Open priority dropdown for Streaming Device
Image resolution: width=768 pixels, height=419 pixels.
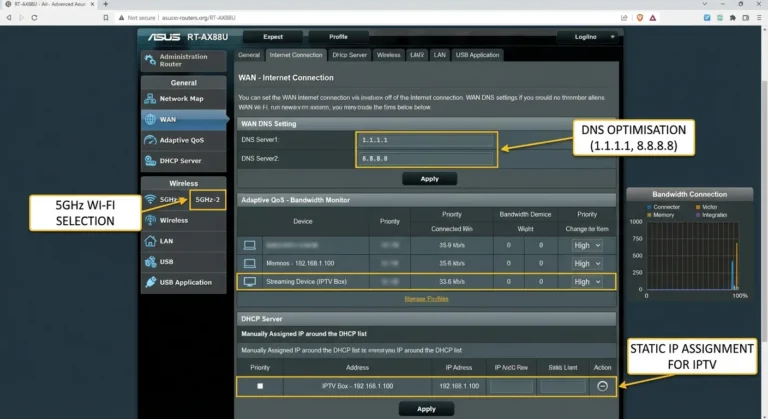tap(587, 282)
